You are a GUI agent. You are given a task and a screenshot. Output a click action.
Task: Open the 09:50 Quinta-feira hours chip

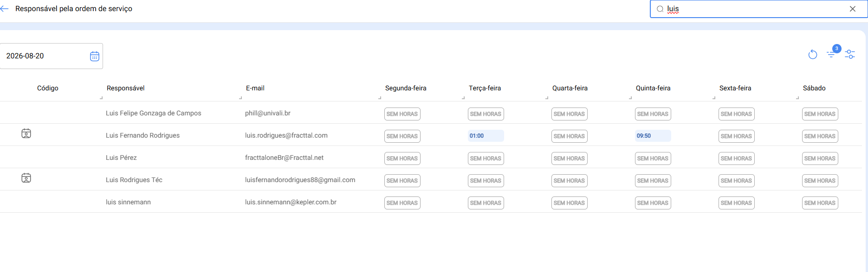click(x=653, y=136)
